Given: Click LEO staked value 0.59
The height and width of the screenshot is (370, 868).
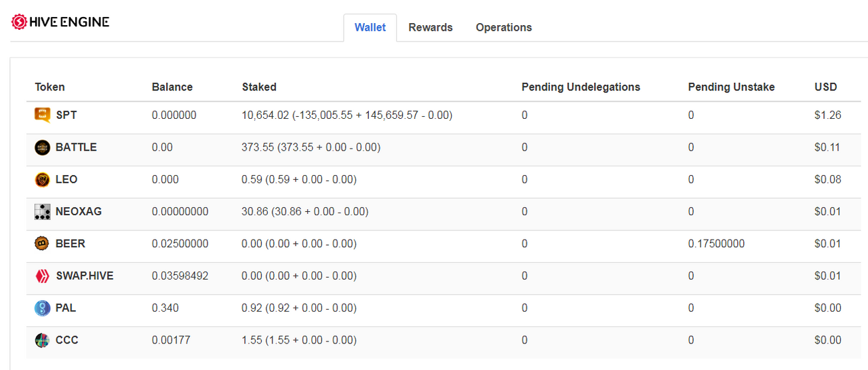Looking at the screenshot, I should [251, 179].
